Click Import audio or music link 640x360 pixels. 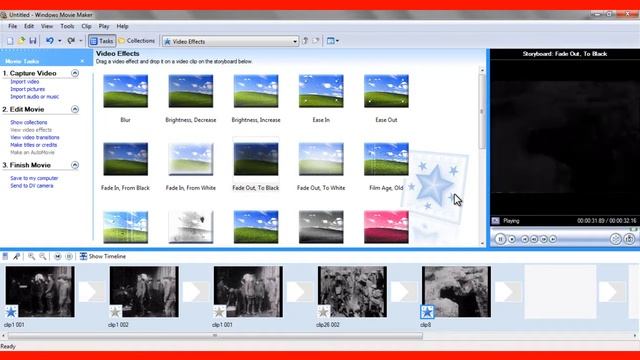tap(34, 97)
